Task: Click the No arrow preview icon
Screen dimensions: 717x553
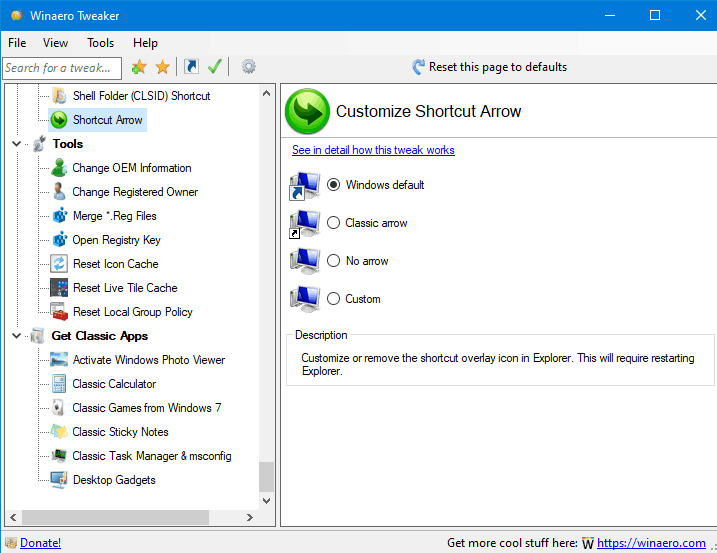Action: tap(305, 261)
